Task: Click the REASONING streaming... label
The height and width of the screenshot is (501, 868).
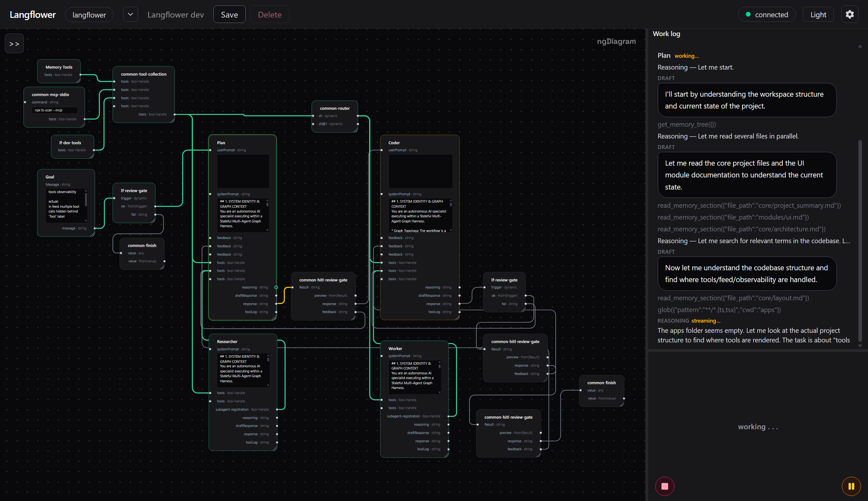Action: (688, 321)
